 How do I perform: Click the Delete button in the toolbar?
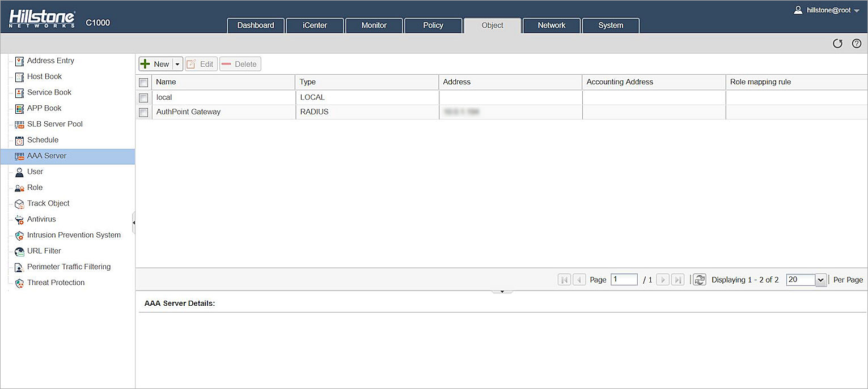click(x=239, y=63)
